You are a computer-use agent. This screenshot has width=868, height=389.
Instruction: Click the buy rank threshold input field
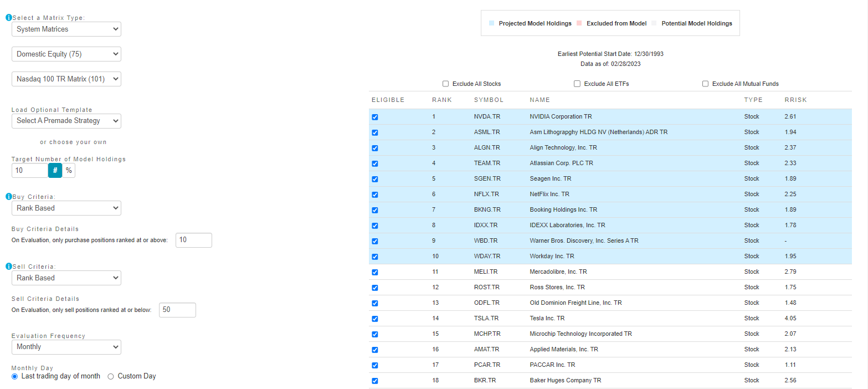(194, 240)
